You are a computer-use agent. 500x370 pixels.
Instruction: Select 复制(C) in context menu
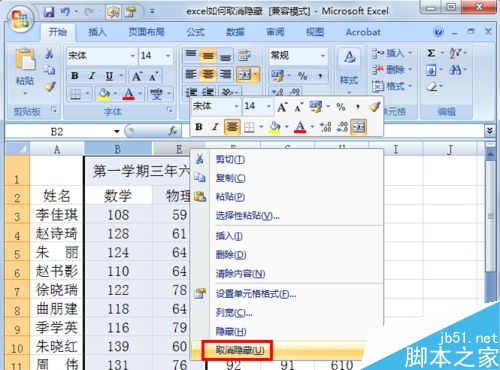[x=287, y=178]
